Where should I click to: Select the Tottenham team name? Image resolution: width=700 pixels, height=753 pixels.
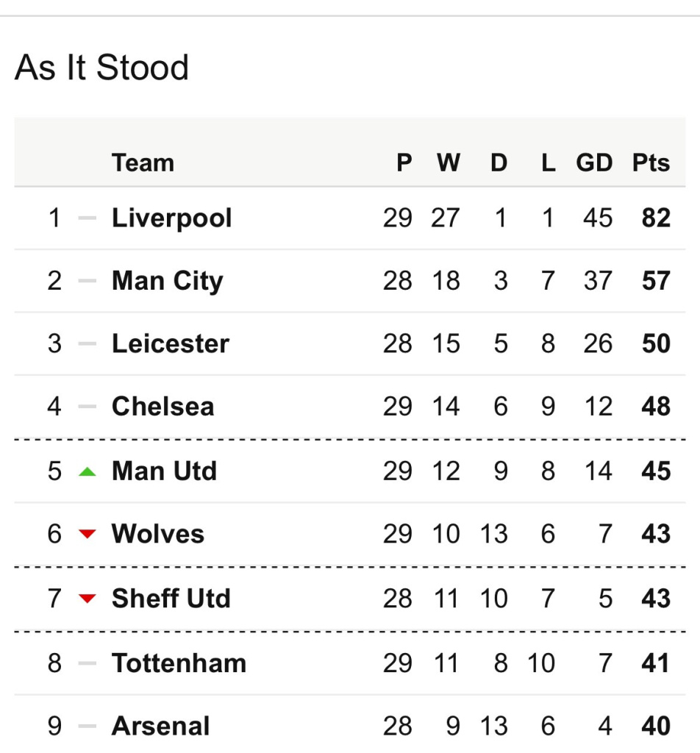click(179, 663)
